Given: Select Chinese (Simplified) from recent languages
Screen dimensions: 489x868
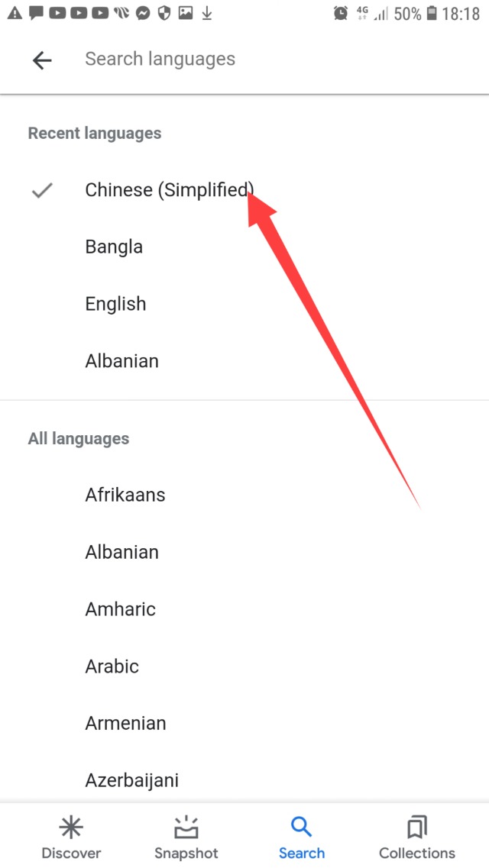Looking at the screenshot, I should (x=170, y=190).
